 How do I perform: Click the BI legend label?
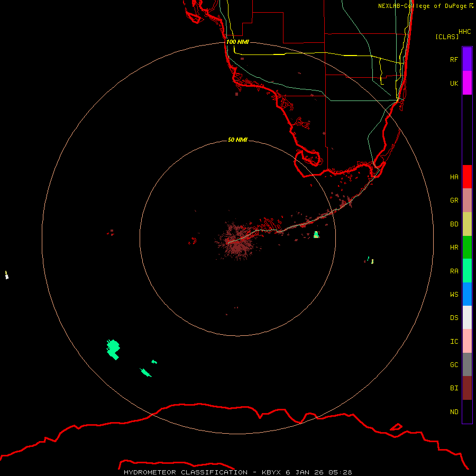click(454, 388)
